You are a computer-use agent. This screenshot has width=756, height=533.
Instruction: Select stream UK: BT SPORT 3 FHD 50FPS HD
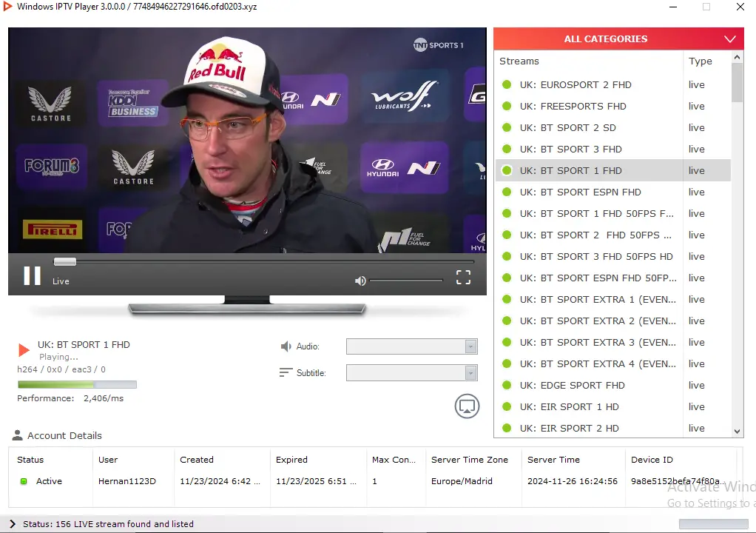tap(612, 256)
